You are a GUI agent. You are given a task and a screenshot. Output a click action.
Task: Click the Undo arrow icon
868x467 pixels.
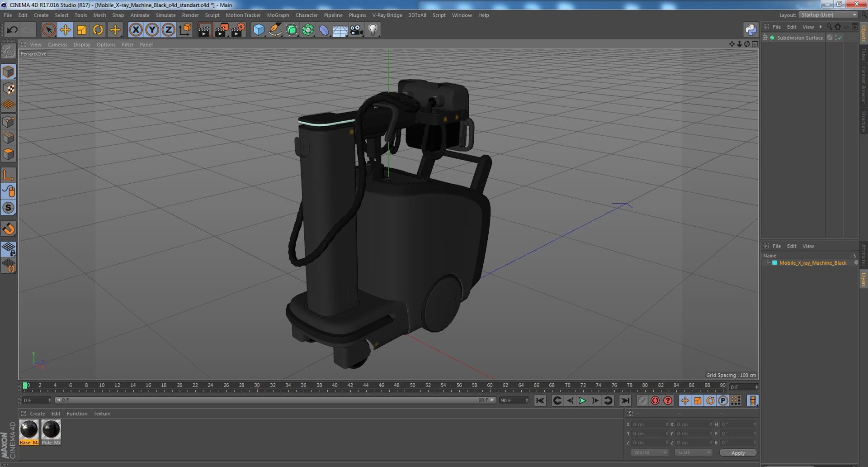[12, 30]
